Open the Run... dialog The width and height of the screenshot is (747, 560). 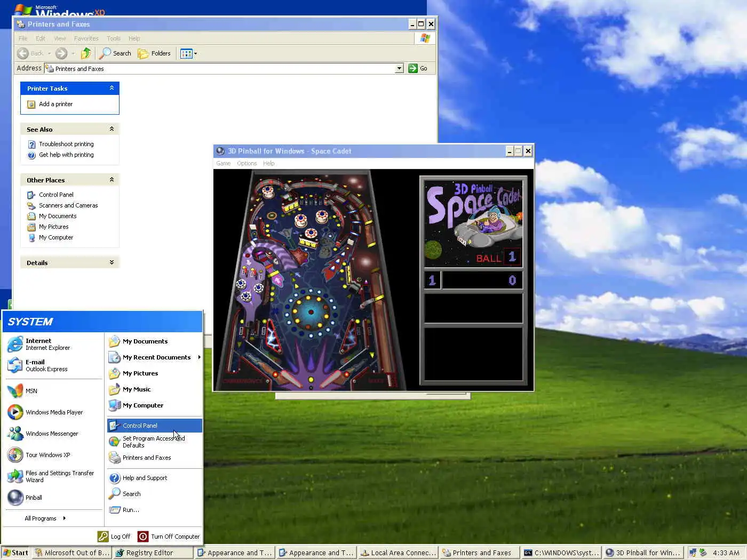pyautogui.click(x=154, y=510)
